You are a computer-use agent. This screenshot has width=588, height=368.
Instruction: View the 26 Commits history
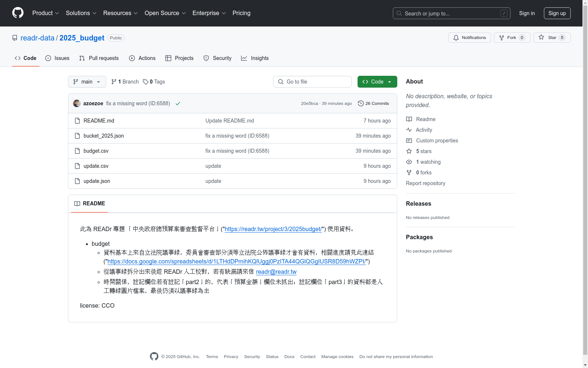click(x=373, y=103)
